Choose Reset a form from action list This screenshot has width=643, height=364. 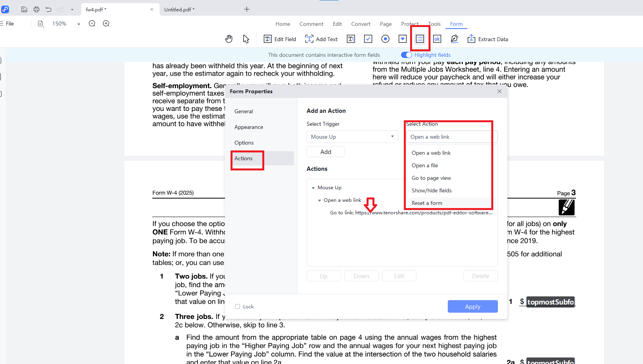[x=427, y=203]
